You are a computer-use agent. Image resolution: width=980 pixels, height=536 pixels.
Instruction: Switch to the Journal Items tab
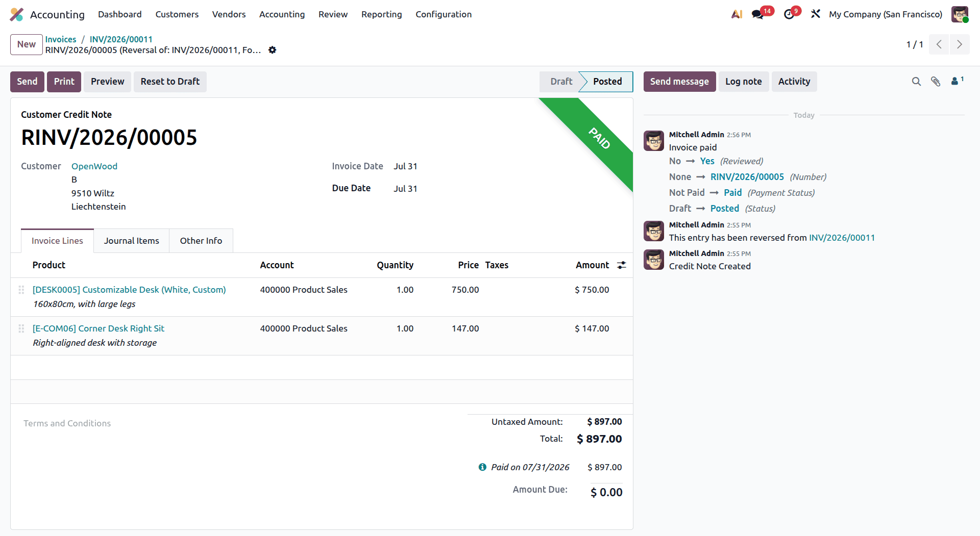132,241
